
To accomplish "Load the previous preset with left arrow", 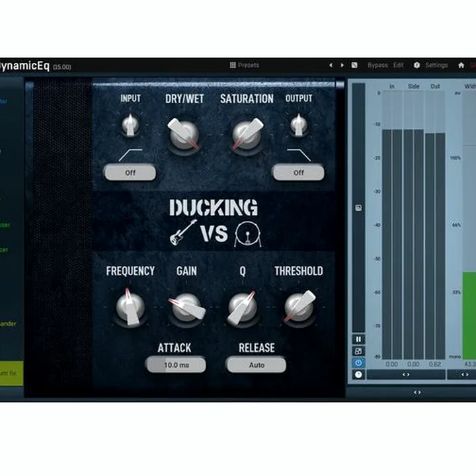I will [x=331, y=65].
